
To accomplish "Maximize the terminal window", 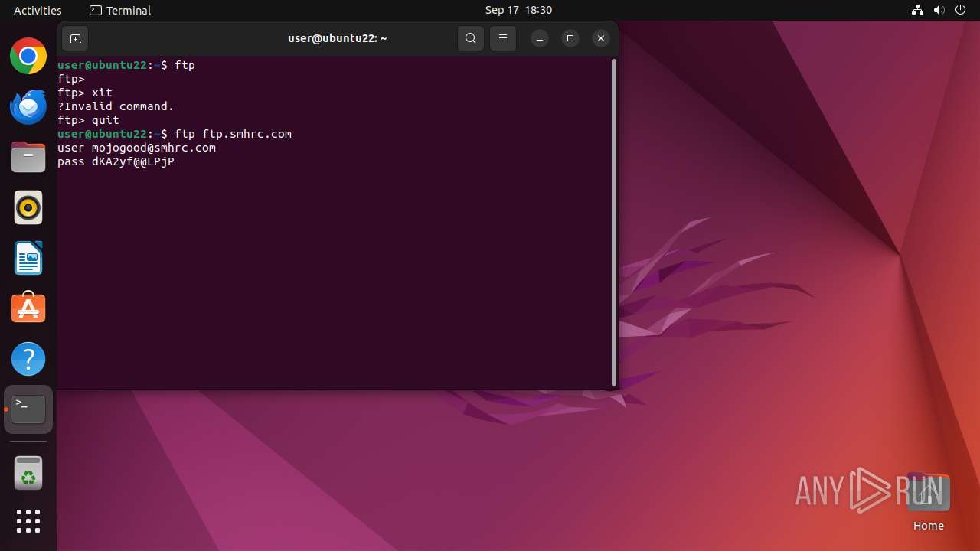I will coord(570,38).
